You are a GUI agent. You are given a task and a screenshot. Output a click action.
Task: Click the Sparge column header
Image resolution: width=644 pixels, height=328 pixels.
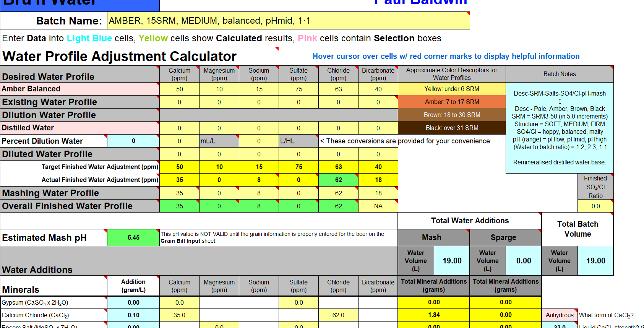point(506,237)
